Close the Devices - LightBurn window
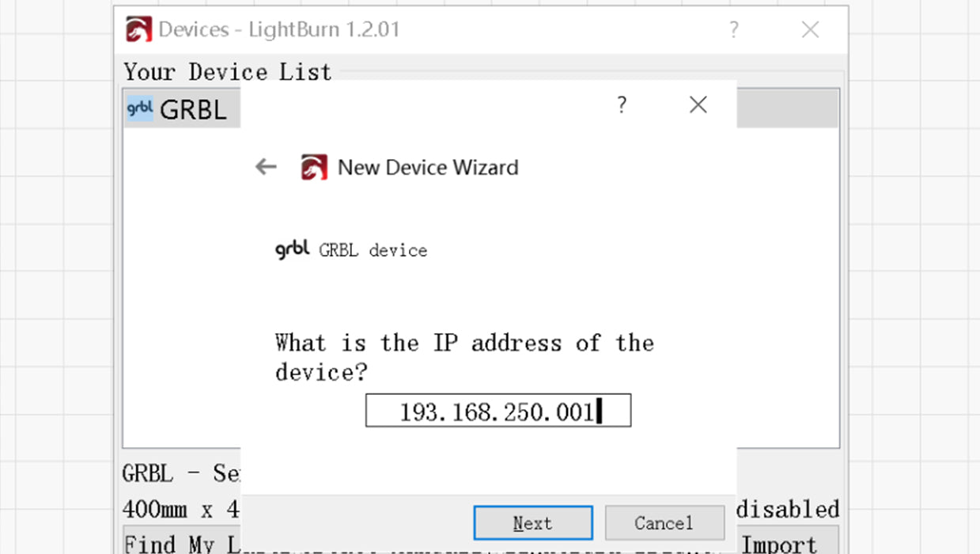Screen dimensions: 980x554 coord(810,30)
